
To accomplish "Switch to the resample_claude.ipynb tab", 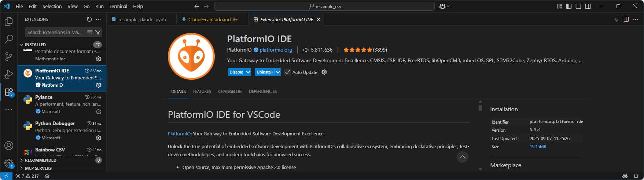I will (141, 19).
